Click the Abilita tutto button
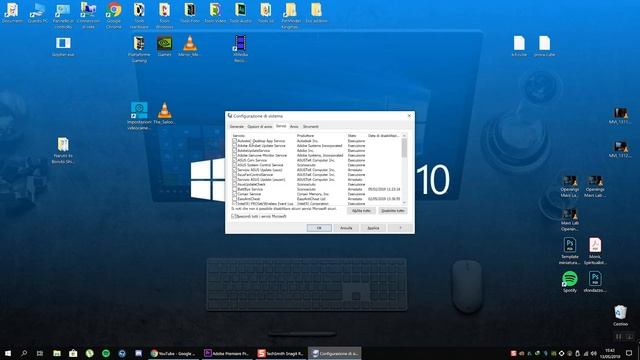640x360 pixels. 361,211
